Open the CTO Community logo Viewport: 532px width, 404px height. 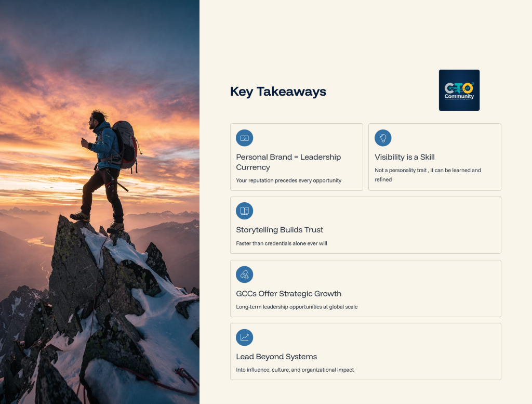click(x=459, y=90)
